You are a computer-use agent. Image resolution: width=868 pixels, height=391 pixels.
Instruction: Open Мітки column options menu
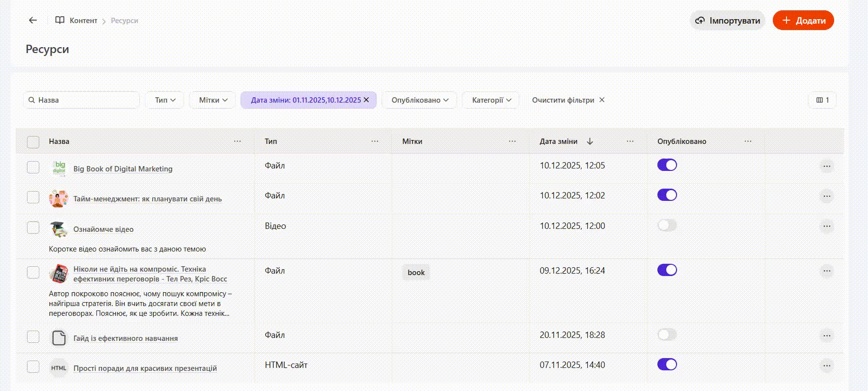pyautogui.click(x=513, y=141)
